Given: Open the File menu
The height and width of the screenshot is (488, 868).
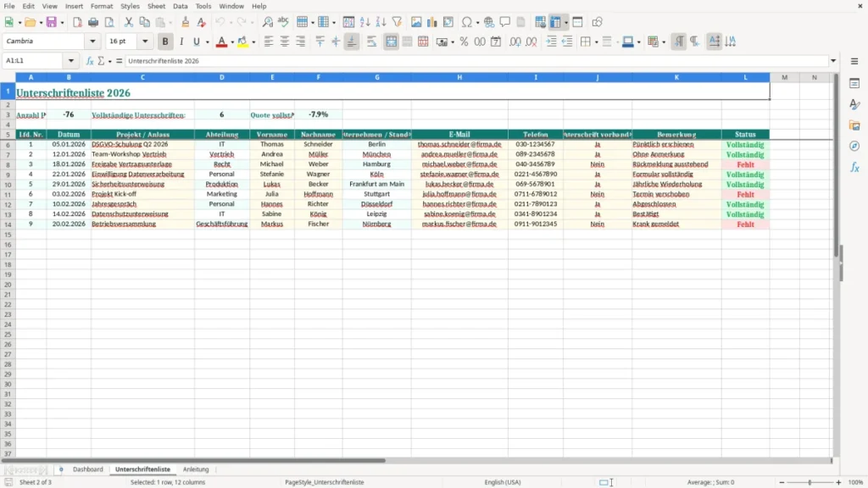Looking at the screenshot, I should point(9,6).
